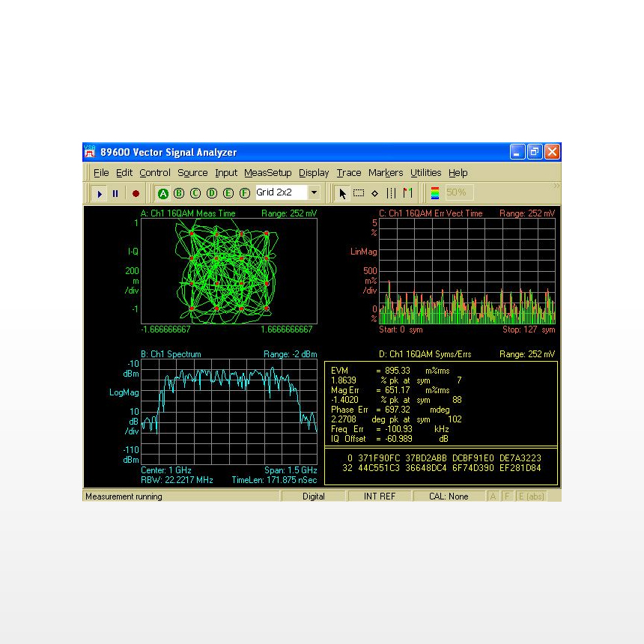644x644 pixels.
Task: Click 'Range: -2 dBm' on trace B
Action: point(291,354)
